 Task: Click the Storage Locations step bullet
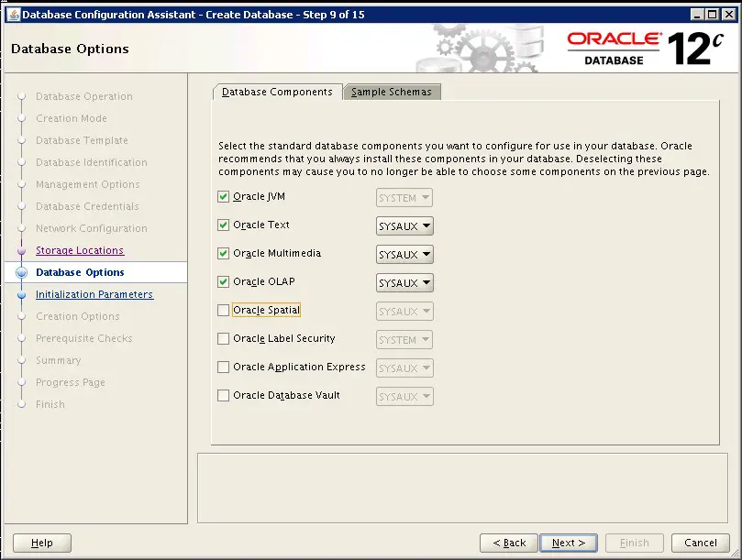[21, 251]
